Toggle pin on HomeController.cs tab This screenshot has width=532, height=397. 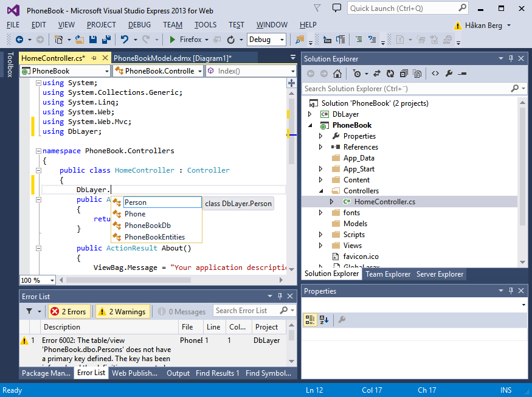pyautogui.click(x=94, y=58)
